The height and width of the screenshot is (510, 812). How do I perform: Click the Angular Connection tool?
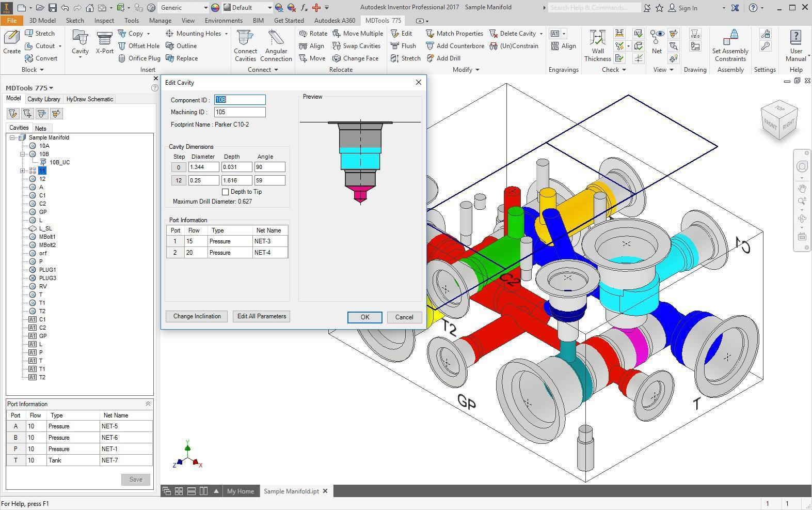click(276, 39)
